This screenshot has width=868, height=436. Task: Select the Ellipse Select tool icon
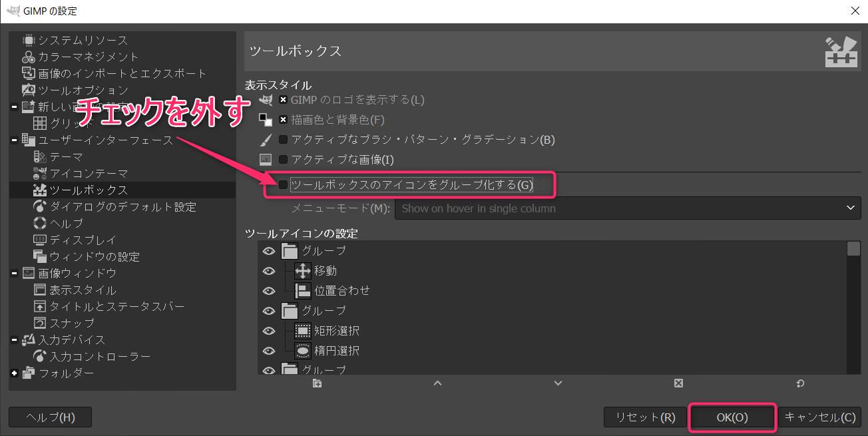[303, 351]
